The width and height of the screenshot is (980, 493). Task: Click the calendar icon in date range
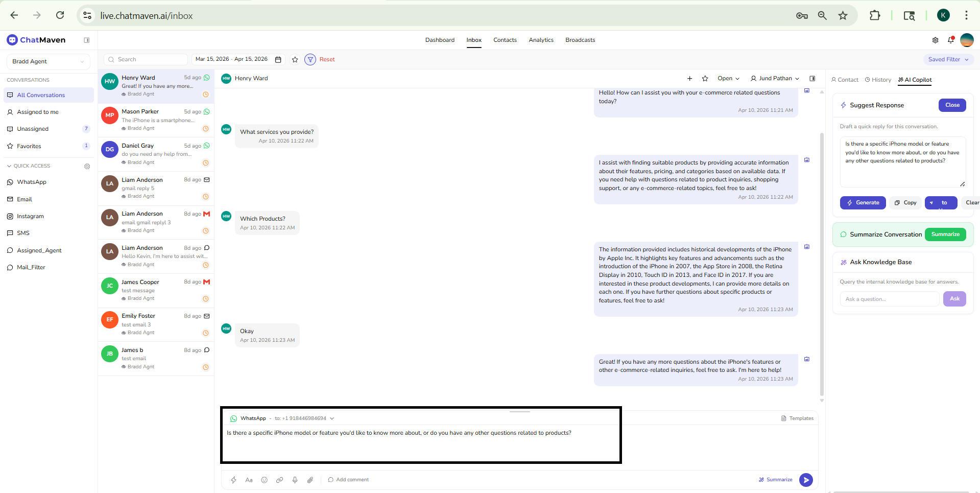coord(278,60)
